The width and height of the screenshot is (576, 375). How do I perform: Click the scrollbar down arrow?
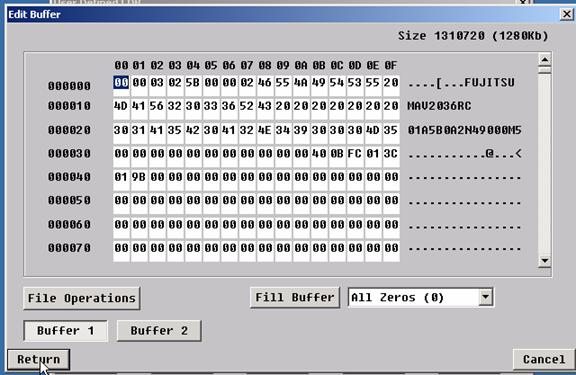(x=544, y=261)
